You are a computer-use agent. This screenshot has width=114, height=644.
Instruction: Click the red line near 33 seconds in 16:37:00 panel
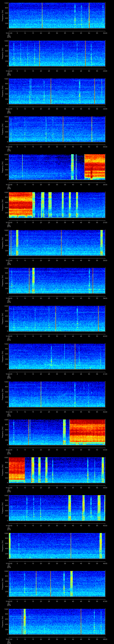[61, 243]
